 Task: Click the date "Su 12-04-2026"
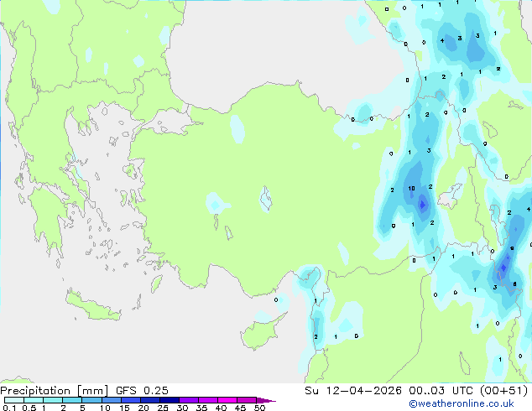pos(353,391)
